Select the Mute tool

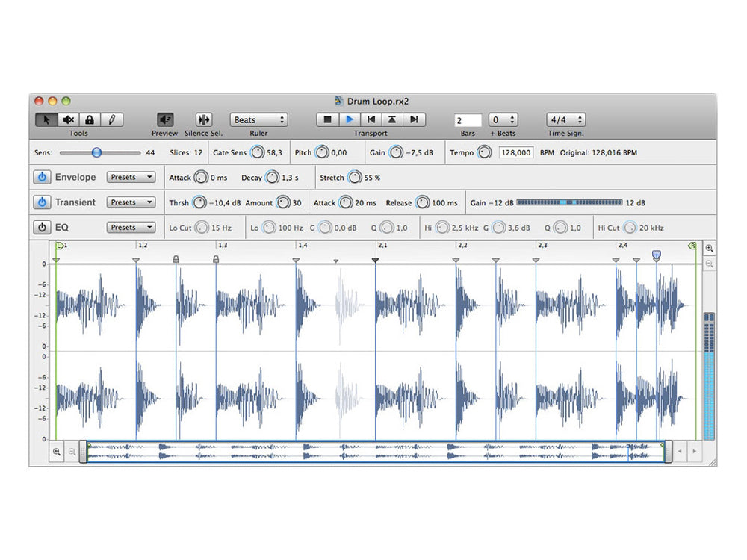pyautogui.click(x=69, y=119)
